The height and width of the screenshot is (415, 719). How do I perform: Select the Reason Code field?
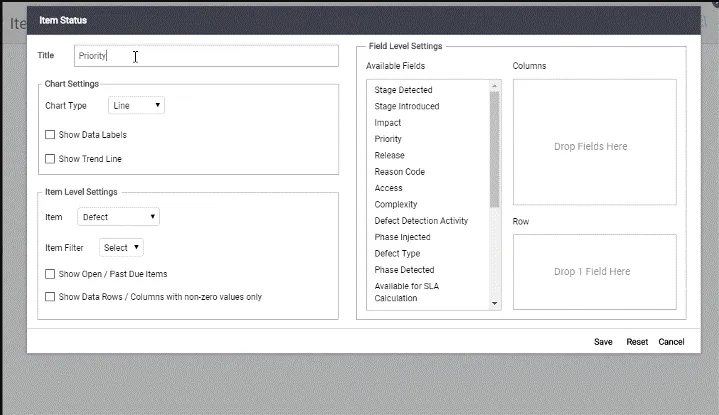399,172
